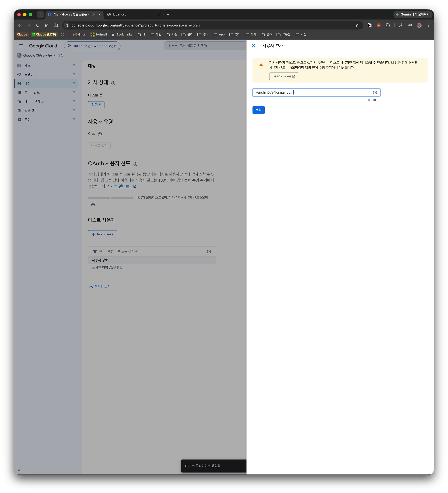This screenshot has height=493, width=448.
Task: Click the address bar URL
Action: [x=135, y=25]
